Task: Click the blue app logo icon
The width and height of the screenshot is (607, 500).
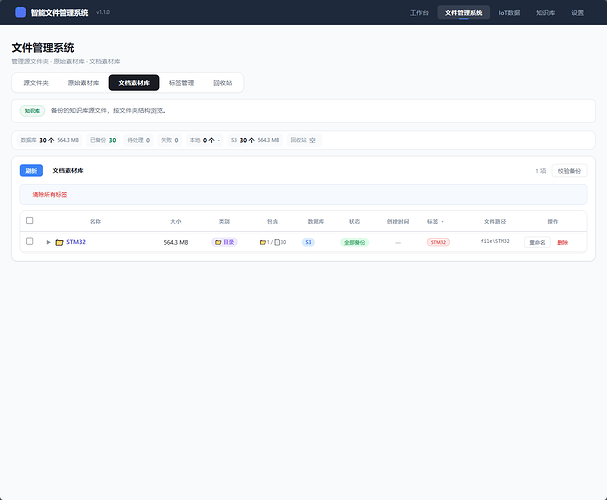Action: [x=21, y=12]
